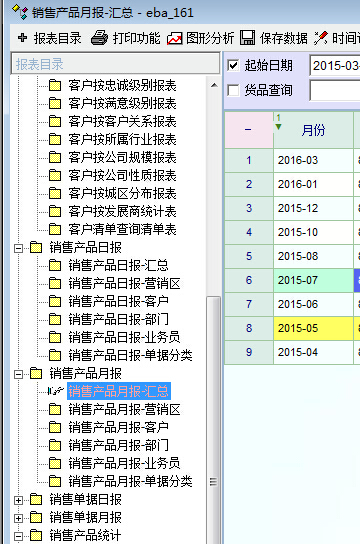The height and width of the screenshot is (544, 360).
Task: Click the floppy disk icon for 保存数据
Action: [x=247, y=38]
